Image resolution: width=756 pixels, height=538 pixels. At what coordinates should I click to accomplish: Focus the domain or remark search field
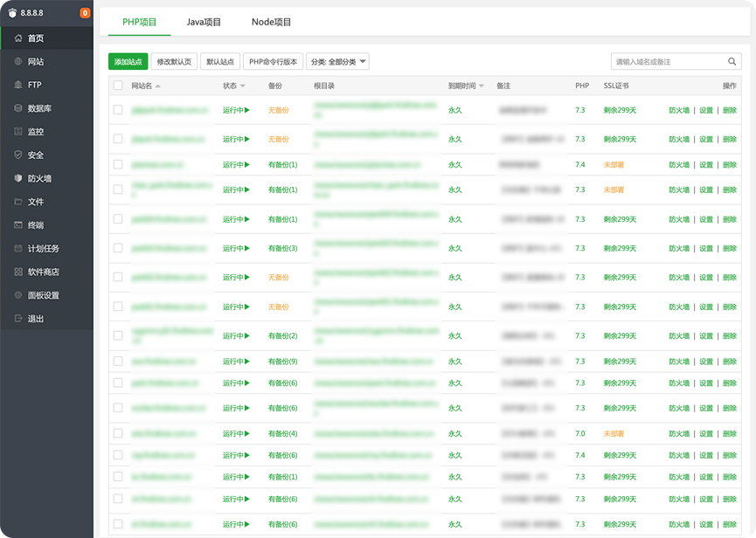[x=669, y=62]
